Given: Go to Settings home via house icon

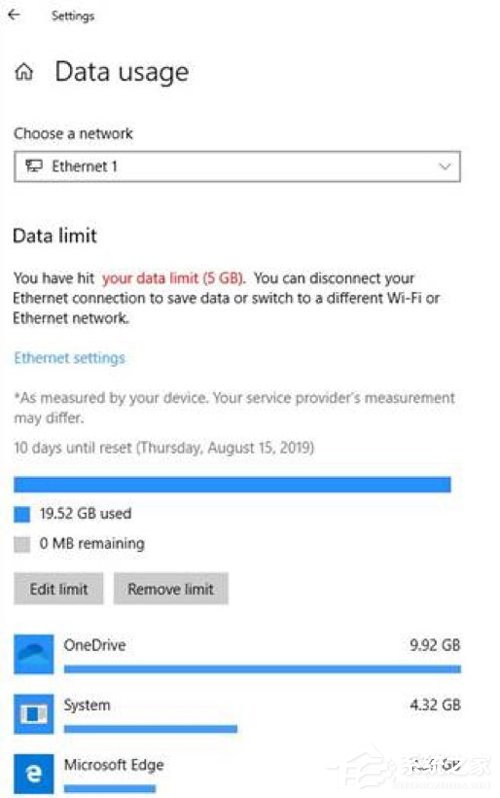Looking at the screenshot, I should [x=23, y=72].
